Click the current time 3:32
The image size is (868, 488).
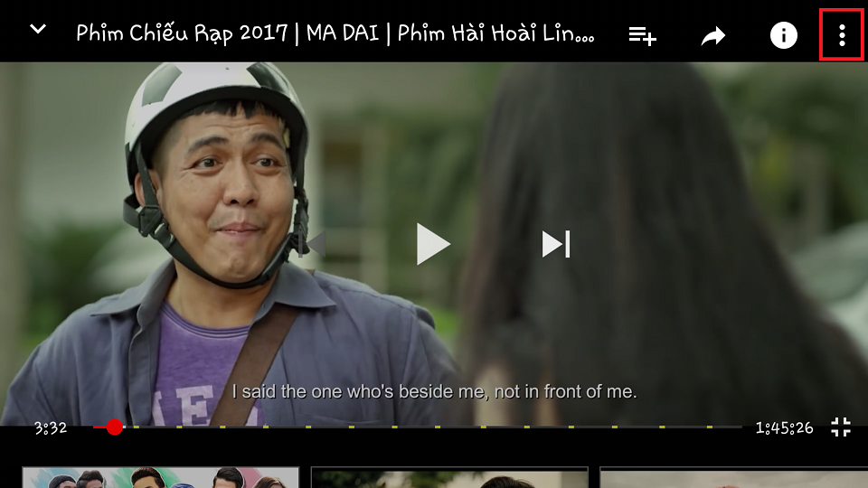(x=51, y=427)
